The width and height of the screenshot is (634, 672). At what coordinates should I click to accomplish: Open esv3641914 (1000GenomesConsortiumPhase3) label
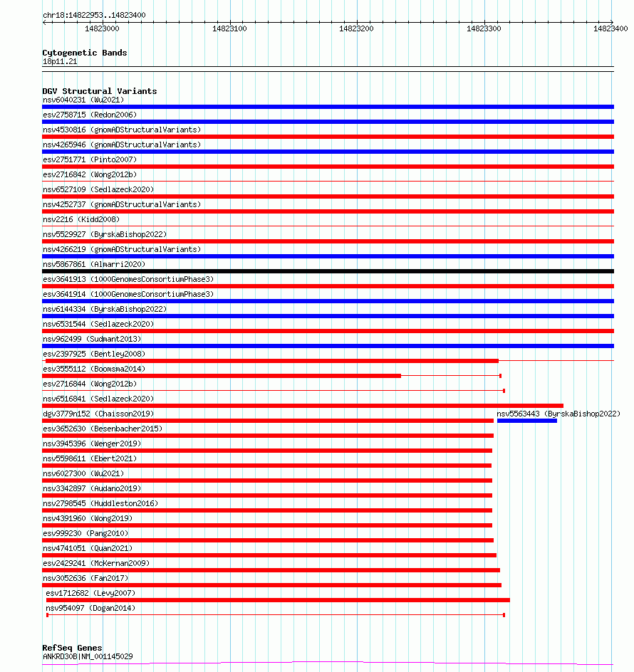(x=128, y=295)
